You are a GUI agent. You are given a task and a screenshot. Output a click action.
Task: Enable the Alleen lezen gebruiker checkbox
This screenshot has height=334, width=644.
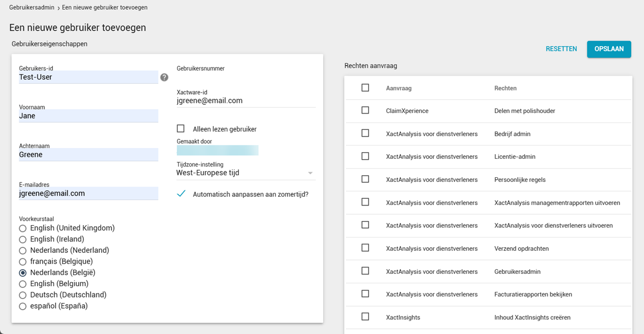(x=181, y=129)
